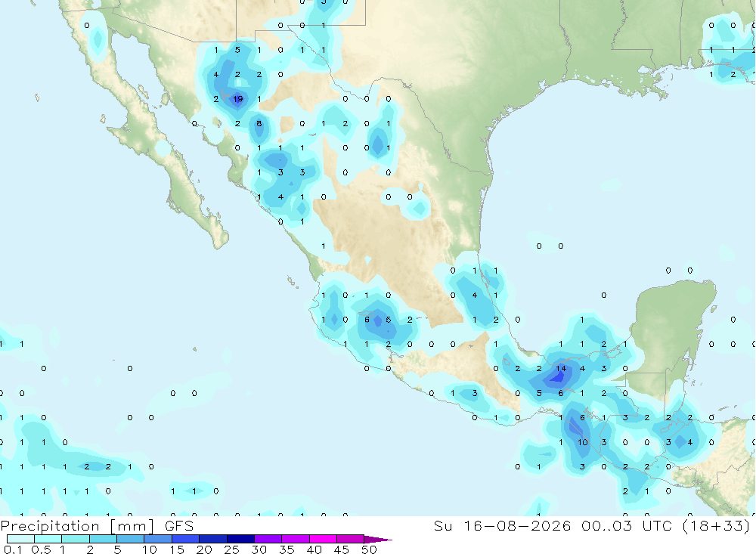Click the 'Precipitation [mm]' title text
Screen dimensions: 756x554
coord(77,526)
